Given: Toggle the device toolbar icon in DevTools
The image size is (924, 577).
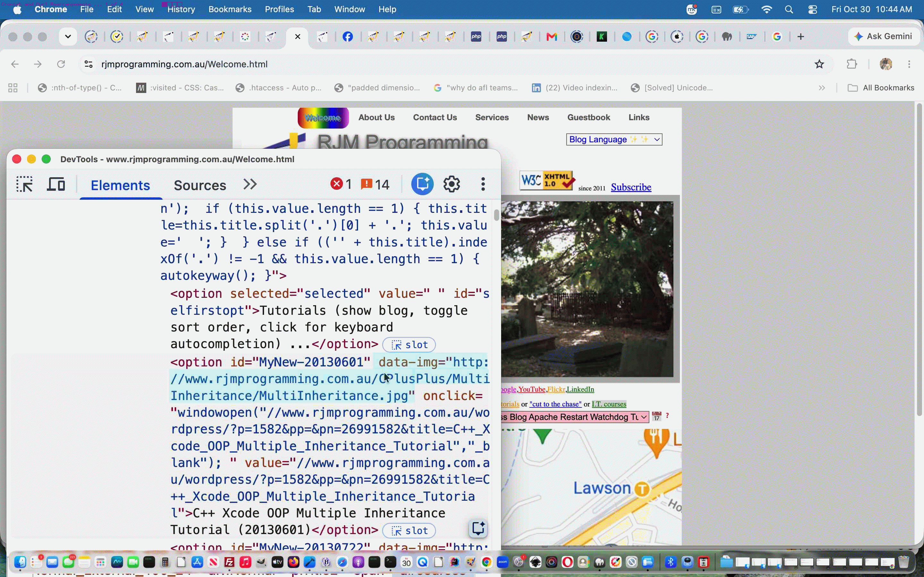Looking at the screenshot, I should (56, 184).
